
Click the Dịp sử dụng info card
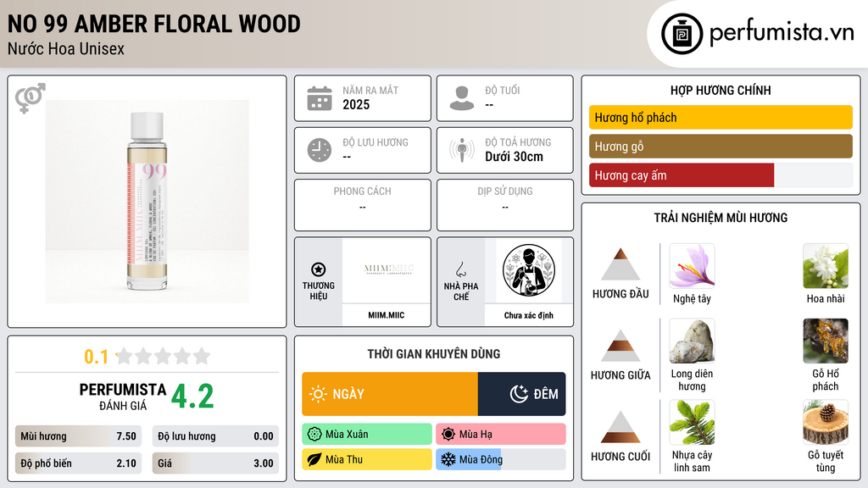[x=505, y=205]
